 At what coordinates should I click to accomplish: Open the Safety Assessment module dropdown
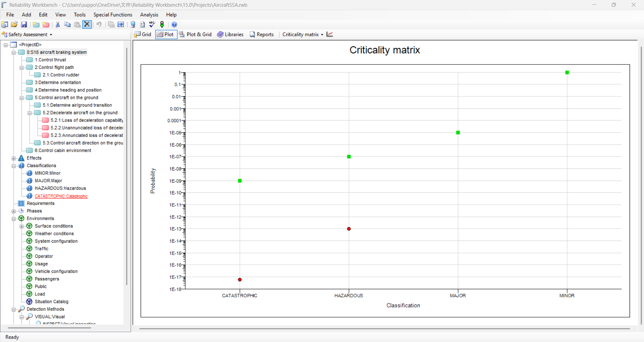[x=27, y=35]
